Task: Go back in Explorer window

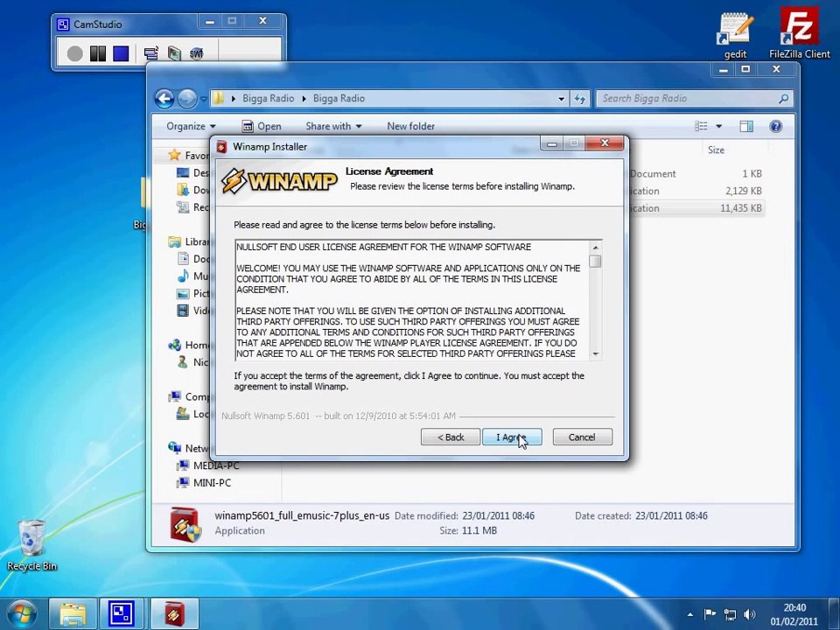Action: 164,99
